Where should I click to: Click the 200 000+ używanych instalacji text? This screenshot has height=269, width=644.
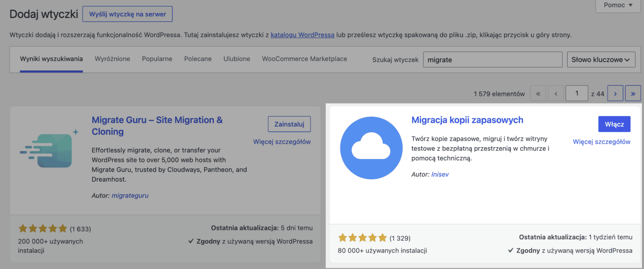coord(50,246)
